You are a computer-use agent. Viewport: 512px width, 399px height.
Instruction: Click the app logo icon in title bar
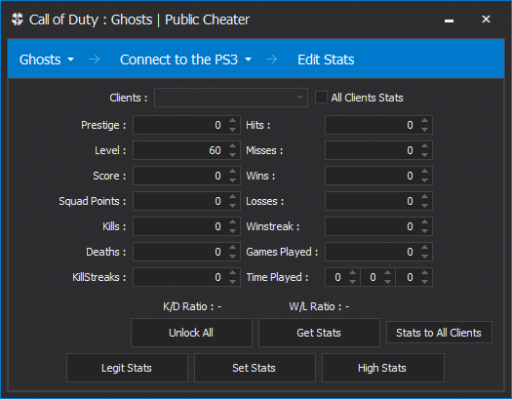coord(17,19)
